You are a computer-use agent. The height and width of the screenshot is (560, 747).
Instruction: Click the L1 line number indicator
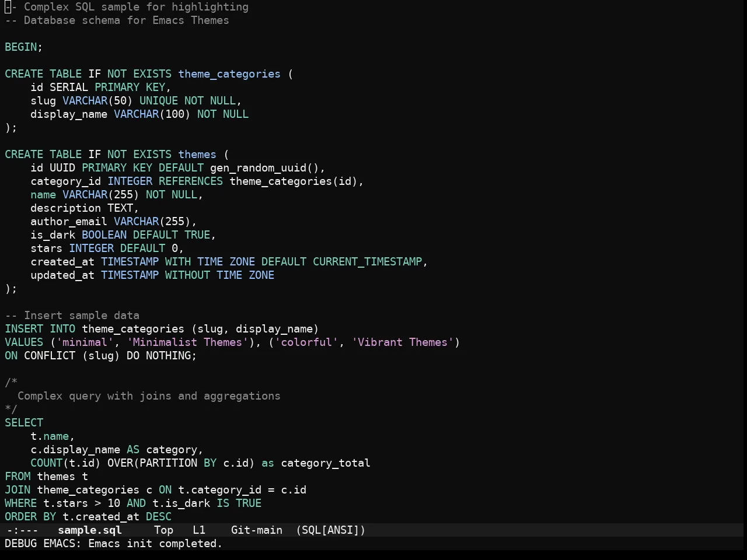point(200,530)
